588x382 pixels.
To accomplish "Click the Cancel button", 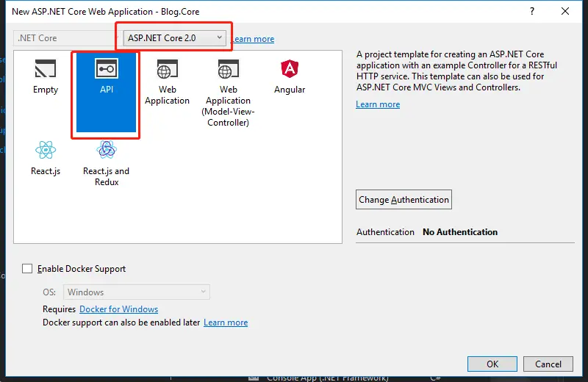I will coord(548,364).
